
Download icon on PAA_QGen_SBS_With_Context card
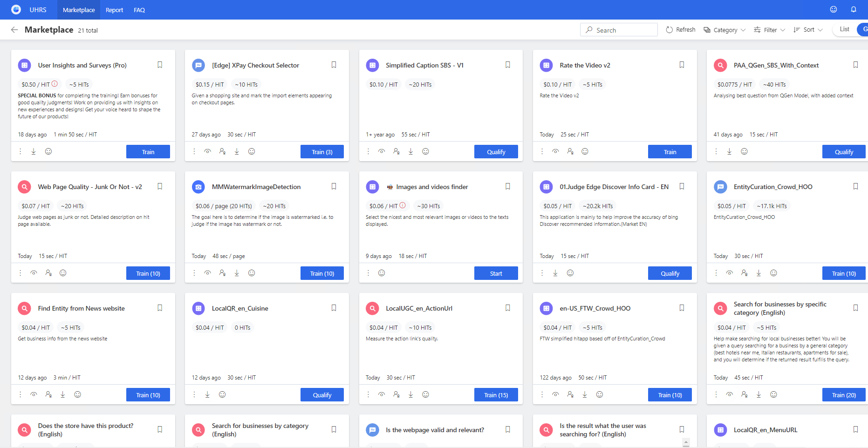729,151
